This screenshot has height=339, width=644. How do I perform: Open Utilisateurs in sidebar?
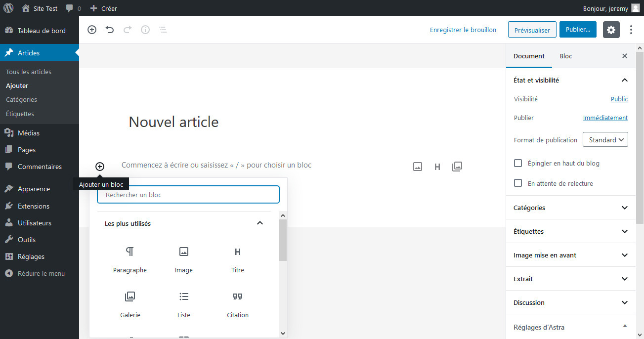point(40,223)
